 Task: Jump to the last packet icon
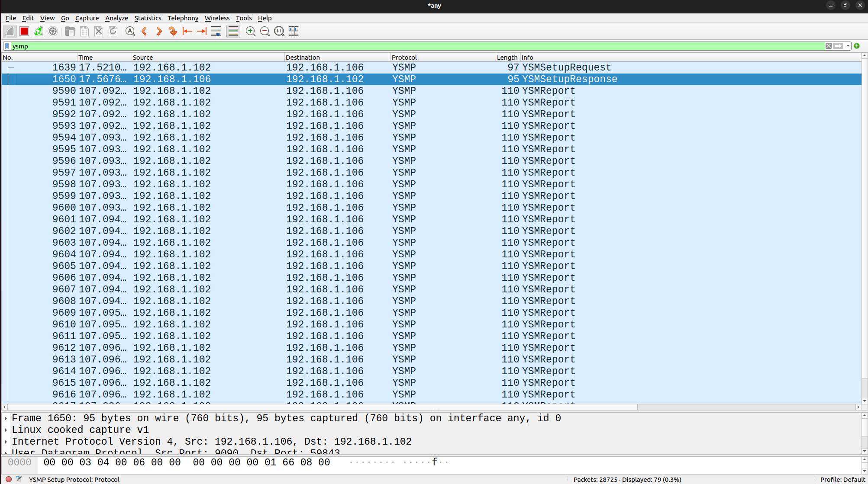pos(202,31)
